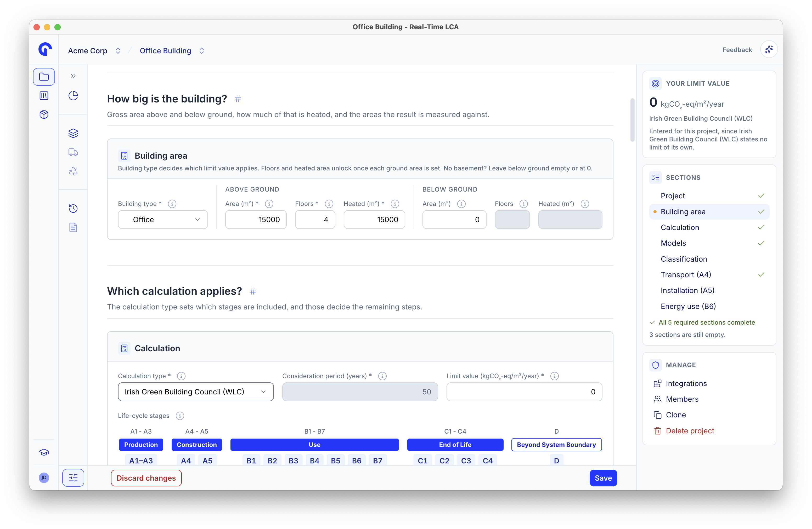812x529 pixels.
Task: Open the projects folder icon in sidebar
Action: coord(44,77)
